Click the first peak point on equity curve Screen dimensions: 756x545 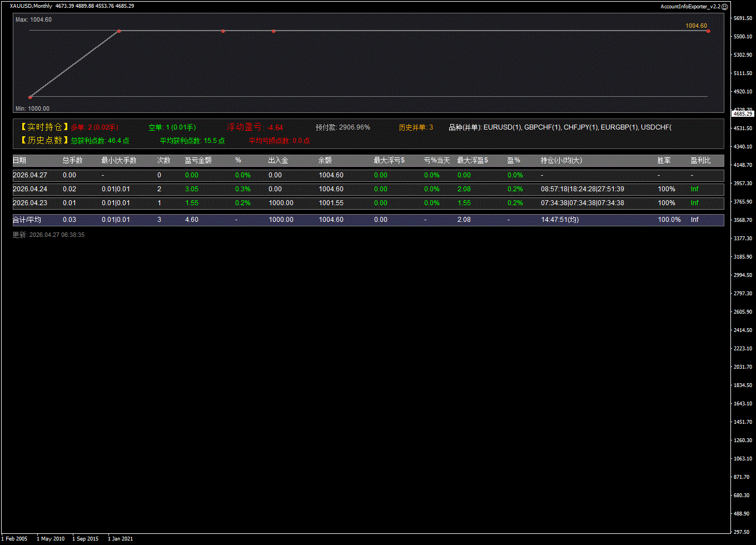point(119,31)
